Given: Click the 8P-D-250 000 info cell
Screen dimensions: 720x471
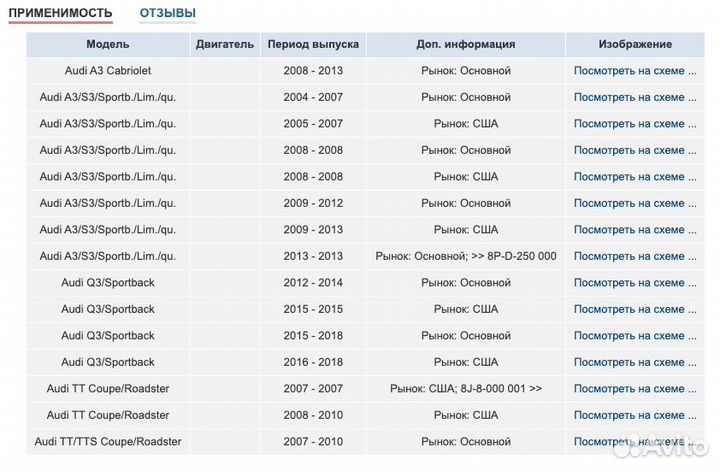Looking at the screenshot, I should (466, 256).
